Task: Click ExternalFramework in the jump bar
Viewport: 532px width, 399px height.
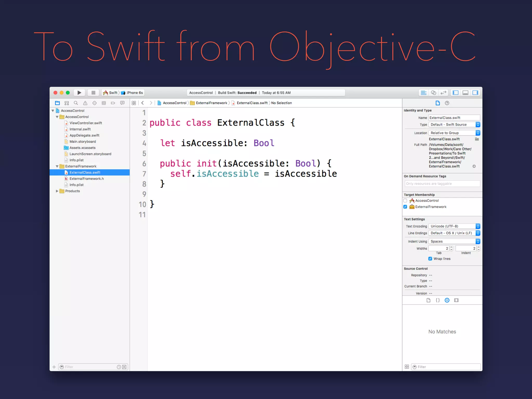Action: (211, 103)
